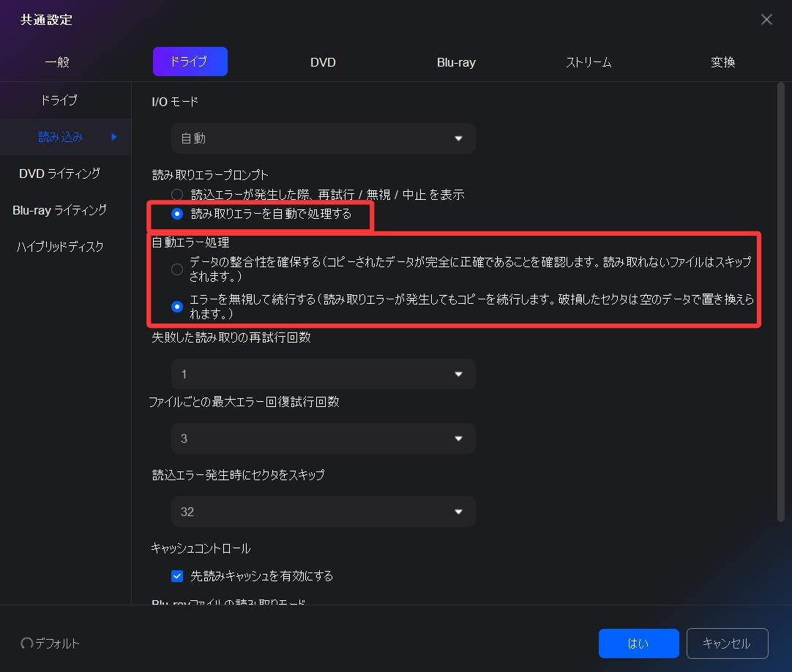
Task: Open the 読み込み arrow in the sidebar
Action: pyautogui.click(x=114, y=137)
